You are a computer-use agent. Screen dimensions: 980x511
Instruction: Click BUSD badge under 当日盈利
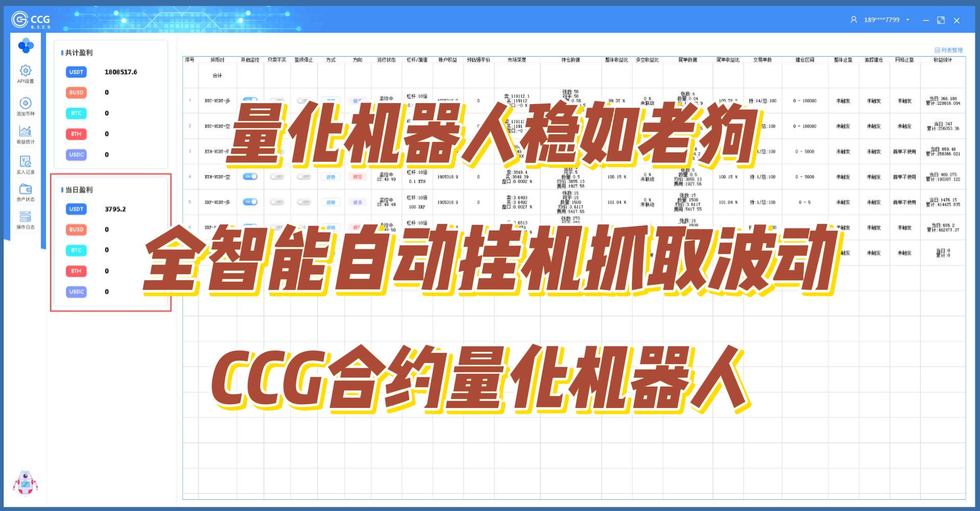(x=76, y=229)
